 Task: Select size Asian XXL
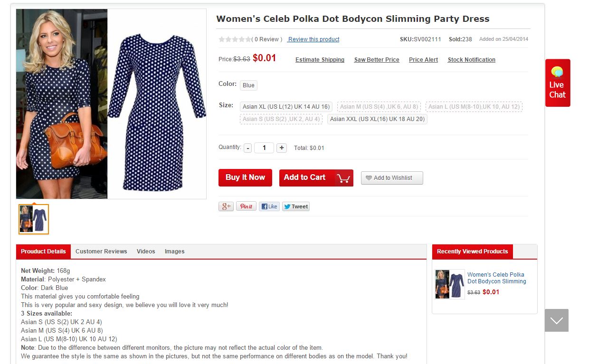click(377, 119)
